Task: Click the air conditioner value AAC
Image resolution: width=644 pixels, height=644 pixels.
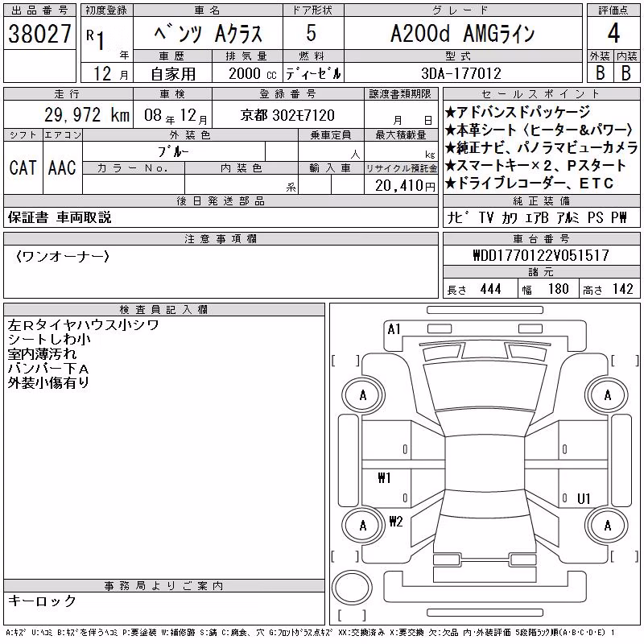Action: click(x=63, y=167)
